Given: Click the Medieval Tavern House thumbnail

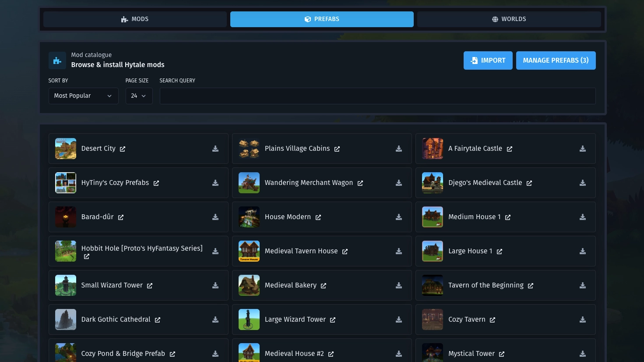Looking at the screenshot, I should [x=249, y=251].
